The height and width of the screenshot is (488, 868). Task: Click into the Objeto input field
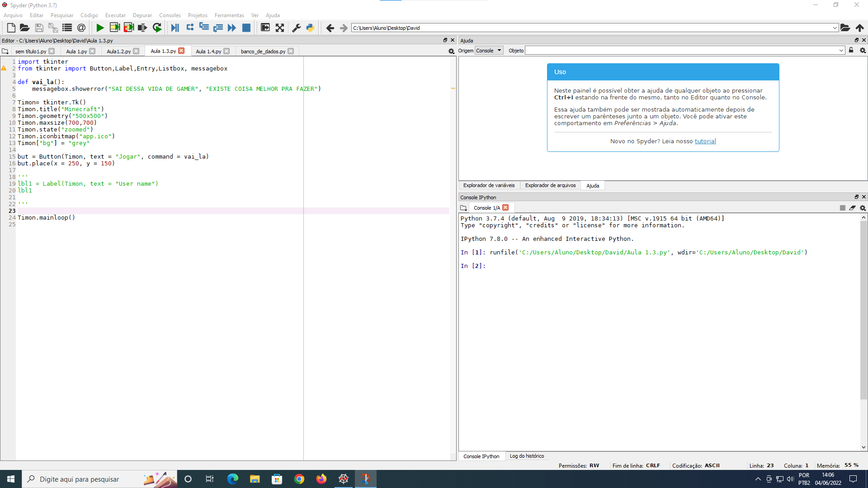(681, 51)
